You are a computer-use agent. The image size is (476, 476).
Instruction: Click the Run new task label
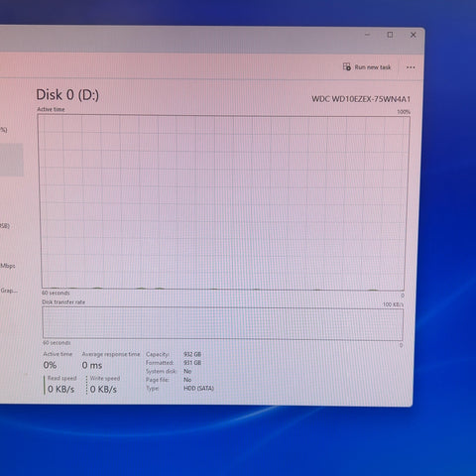[373, 67]
